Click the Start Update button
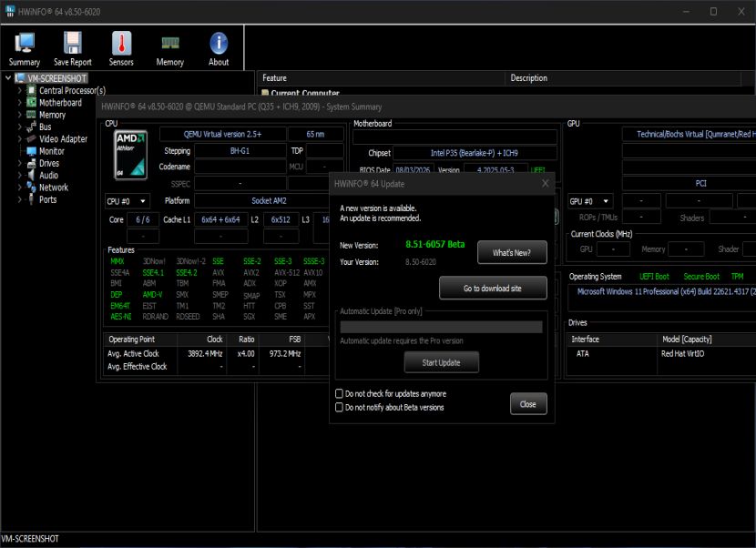756x548 pixels. pyautogui.click(x=441, y=362)
